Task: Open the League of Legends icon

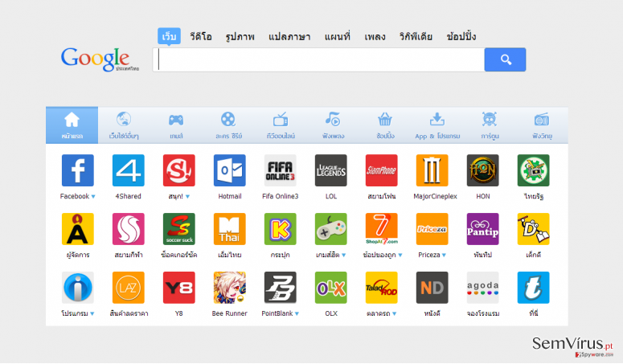Action: pyautogui.click(x=331, y=170)
